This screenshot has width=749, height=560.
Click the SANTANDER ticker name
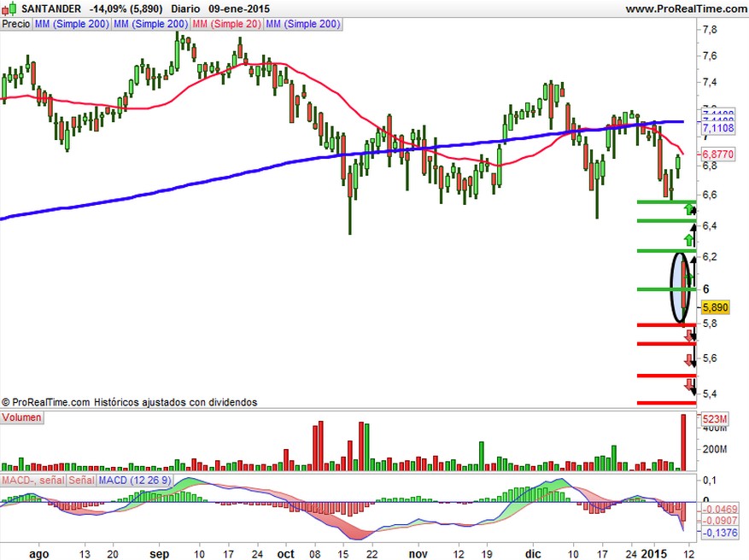coord(51,9)
